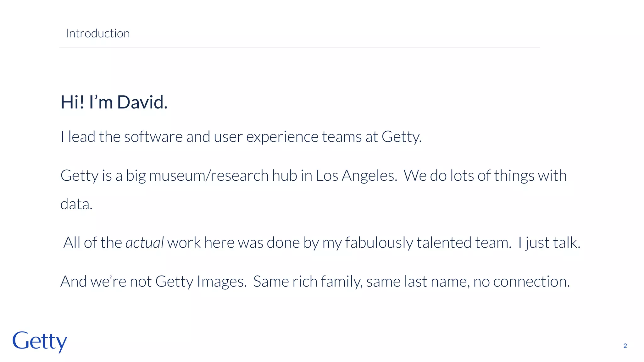Click the words "user experience" in the text

(266, 137)
